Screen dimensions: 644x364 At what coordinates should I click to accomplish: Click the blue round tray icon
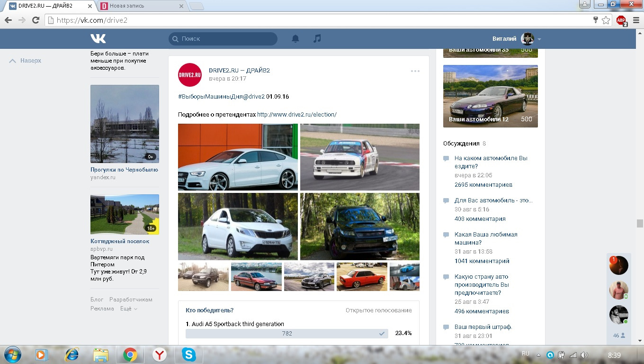[550, 355]
